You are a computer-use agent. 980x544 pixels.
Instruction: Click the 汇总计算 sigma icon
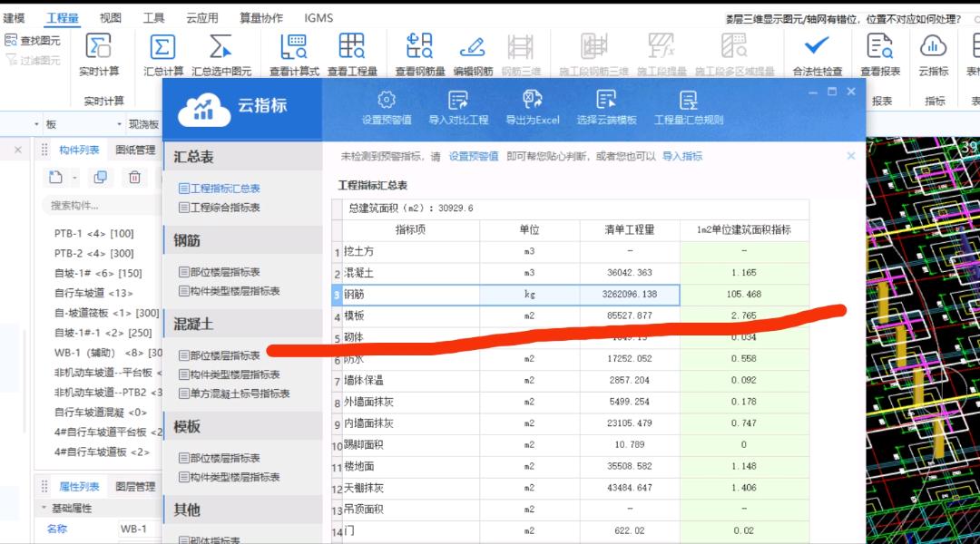click(x=162, y=47)
